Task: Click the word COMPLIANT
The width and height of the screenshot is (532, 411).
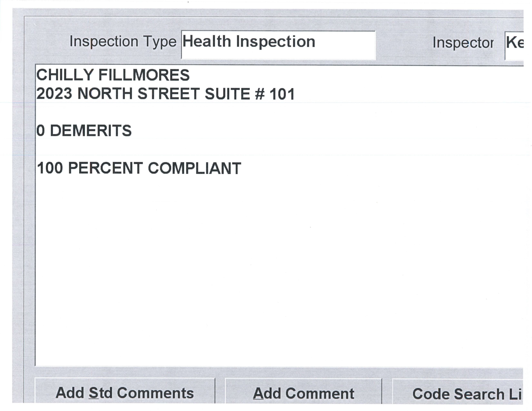Action: (x=194, y=168)
